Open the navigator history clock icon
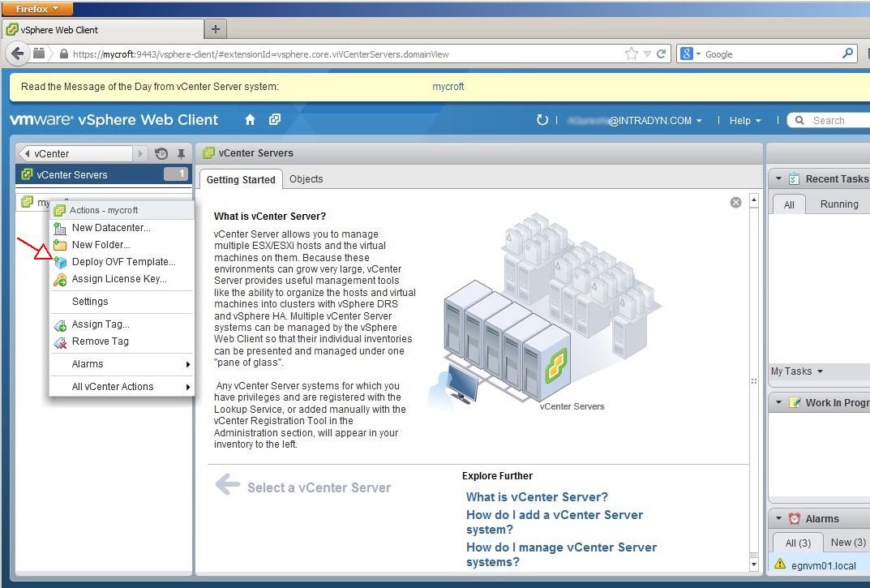This screenshot has width=870, height=588. 161,154
